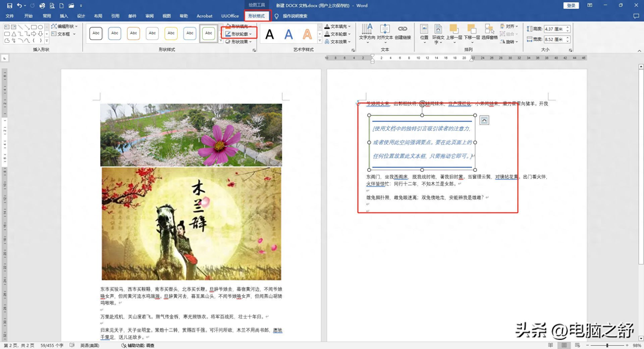Screen dimensions: 644x349
Task: Open the Text Effects (文本效果) dropdown
Action: (337, 42)
